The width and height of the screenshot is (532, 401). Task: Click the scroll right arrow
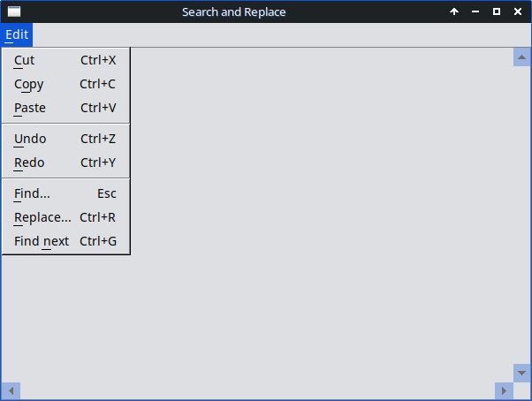coord(504,390)
